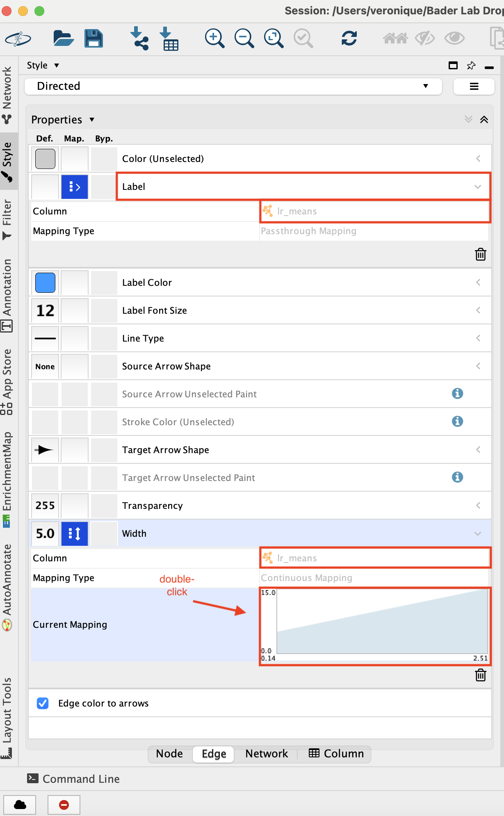Toggle the Label passthrough mapping button
The height and width of the screenshot is (816, 504).
pyautogui.click(x=74, y=187)
